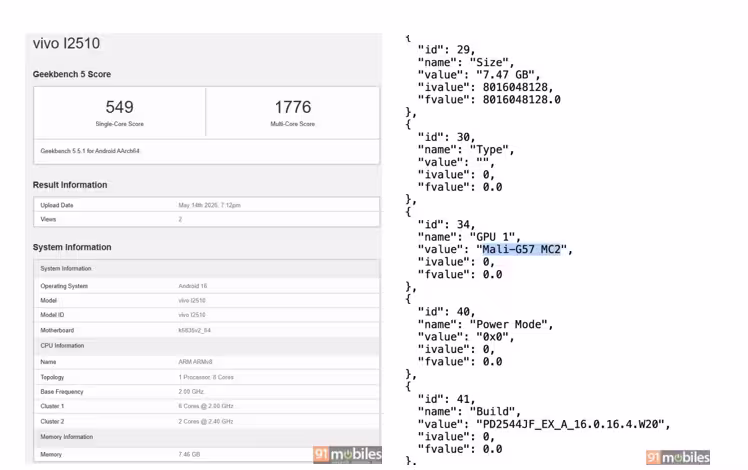748x470 pixels.
Task: Select the '1 Processor, 8 Cores' value
Action: (206, 377)
